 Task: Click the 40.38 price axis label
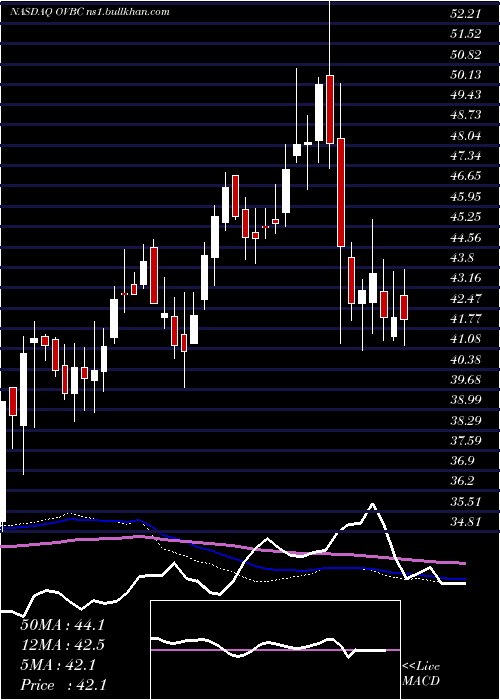click(x=465, y=359)
